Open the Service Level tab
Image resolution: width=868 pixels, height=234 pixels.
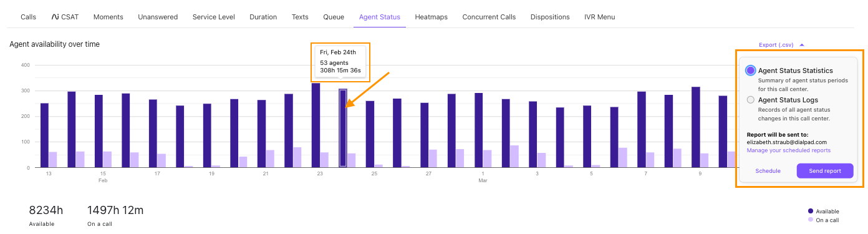click(x=213, y=17)
